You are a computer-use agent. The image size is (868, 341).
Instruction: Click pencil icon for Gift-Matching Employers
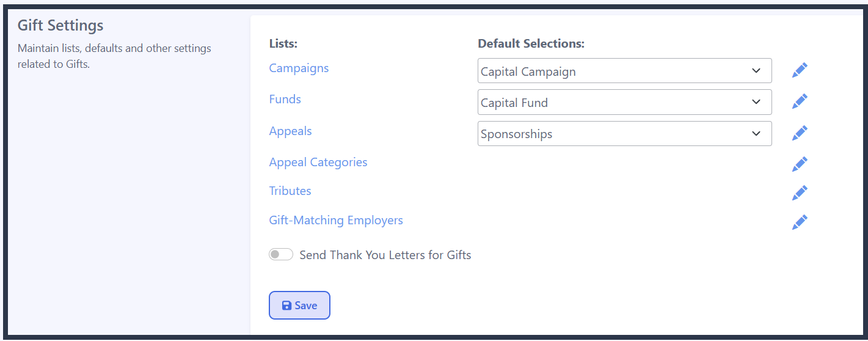(x=800, y=222)
